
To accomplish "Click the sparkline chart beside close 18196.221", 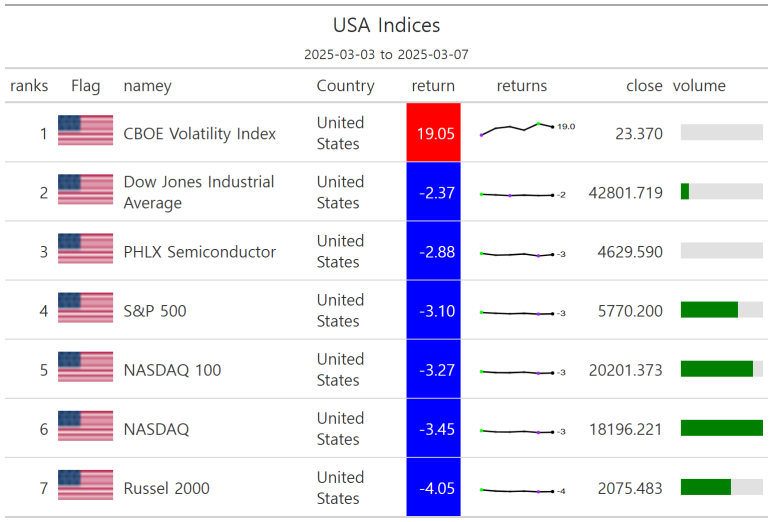I will (523, 432).
